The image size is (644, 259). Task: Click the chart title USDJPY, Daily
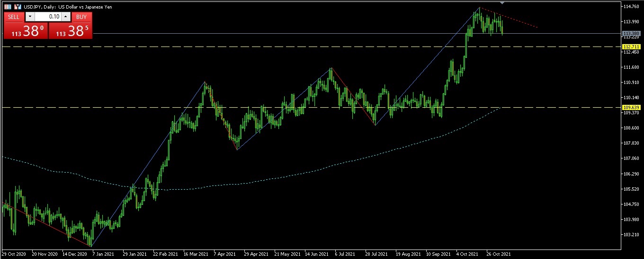point(39,7)
